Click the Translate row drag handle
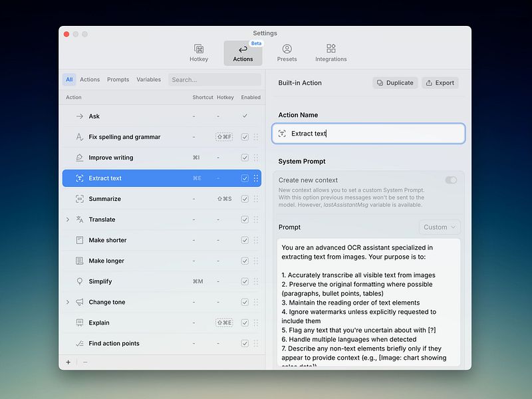This screenshot has height=399, width=532. [x=256, y=219]
